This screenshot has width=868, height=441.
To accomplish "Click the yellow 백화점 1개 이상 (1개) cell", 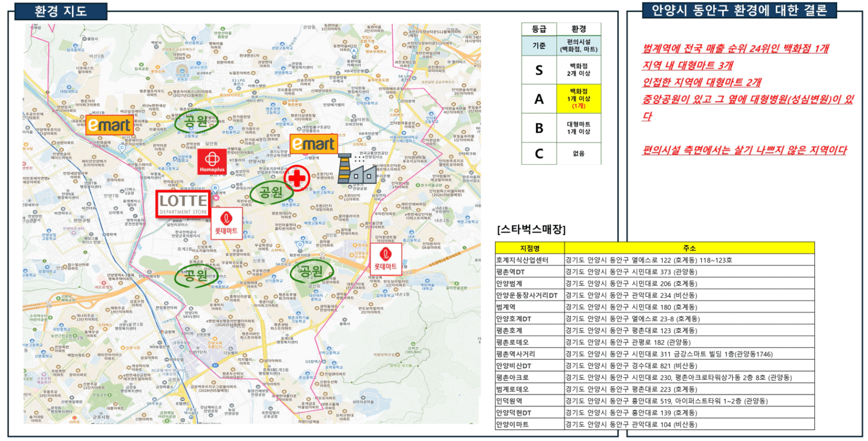I will click(579, 98).
